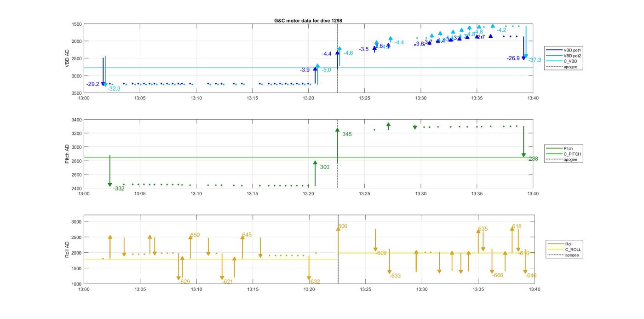The image size is (644, 319).
Task: Click the 345 pitch arrow label
Action: [347, 134]
